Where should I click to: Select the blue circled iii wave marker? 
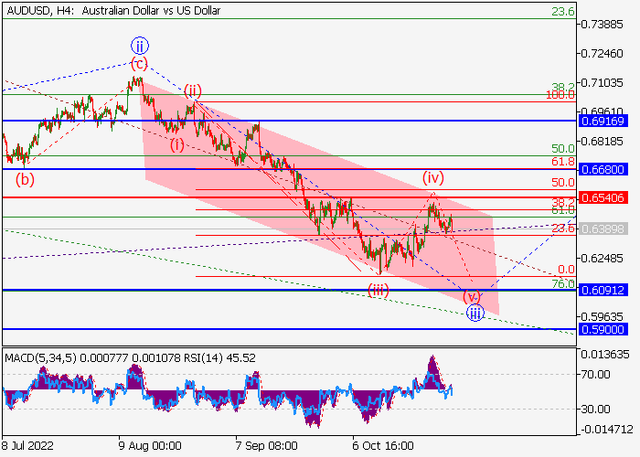click(x=475, y=313)
